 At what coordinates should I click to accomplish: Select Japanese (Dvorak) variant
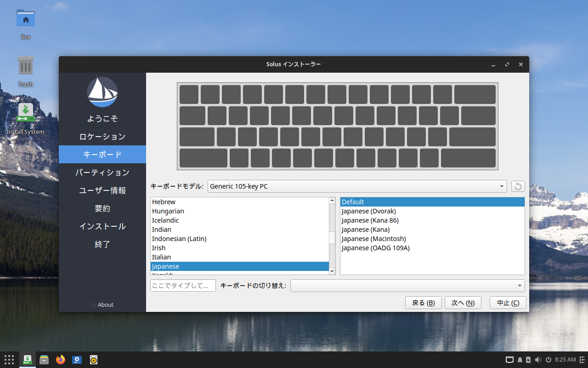432,211
